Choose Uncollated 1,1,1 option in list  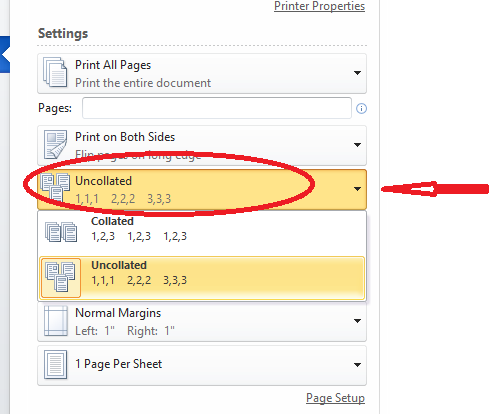click(202, 278)
